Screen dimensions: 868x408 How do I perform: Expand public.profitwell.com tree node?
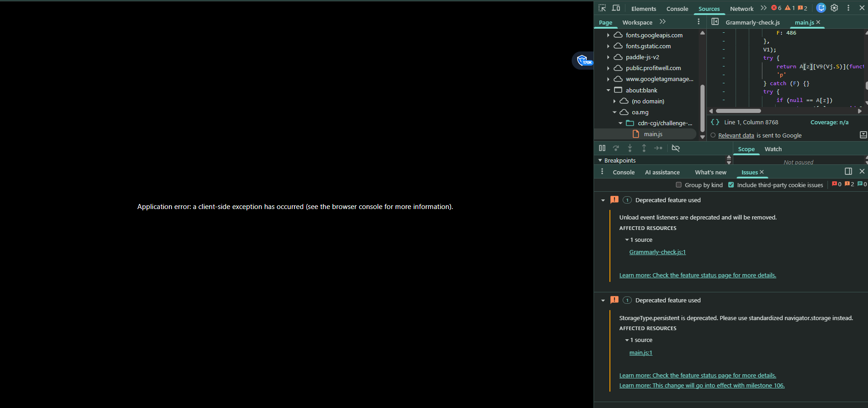coord(608,68)
